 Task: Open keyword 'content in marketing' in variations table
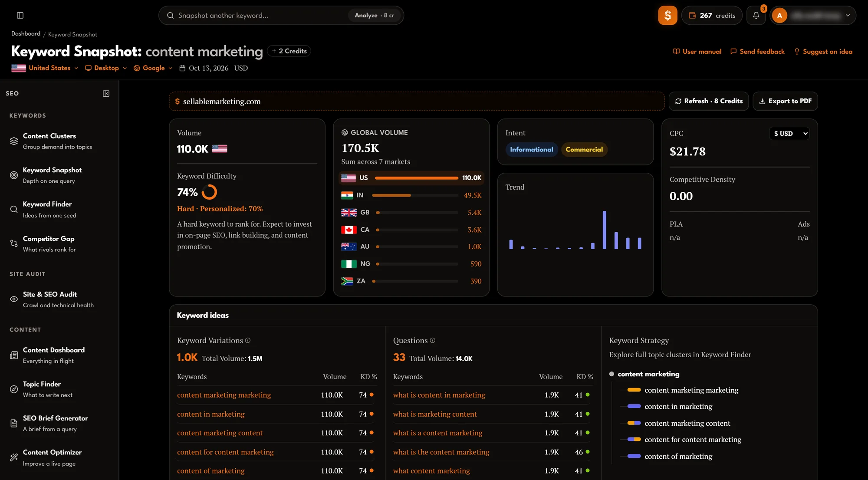[211, 414]
